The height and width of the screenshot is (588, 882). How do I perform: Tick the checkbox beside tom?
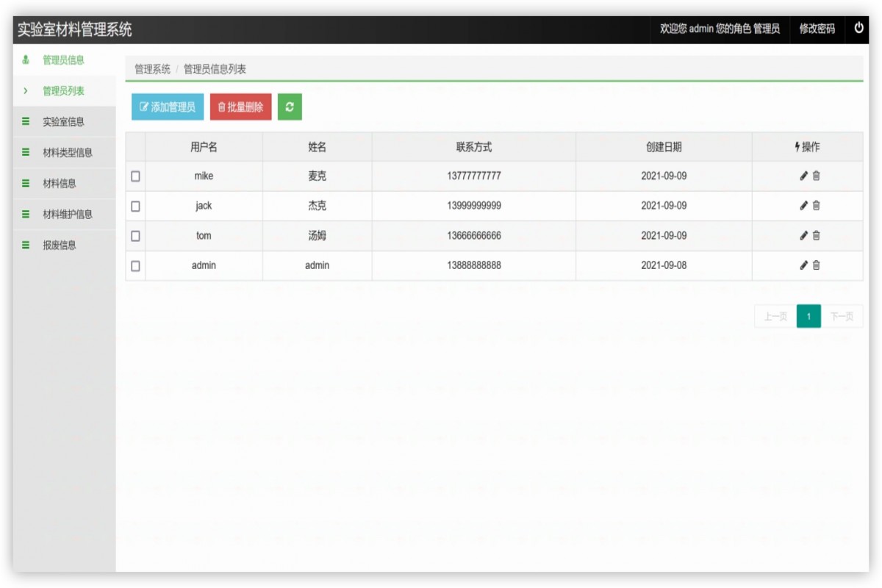point(135,236)
